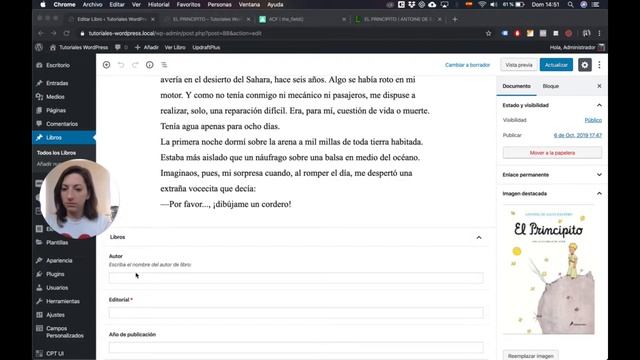
Task: Click the add block plus icon
Action: tap(107, 65)
